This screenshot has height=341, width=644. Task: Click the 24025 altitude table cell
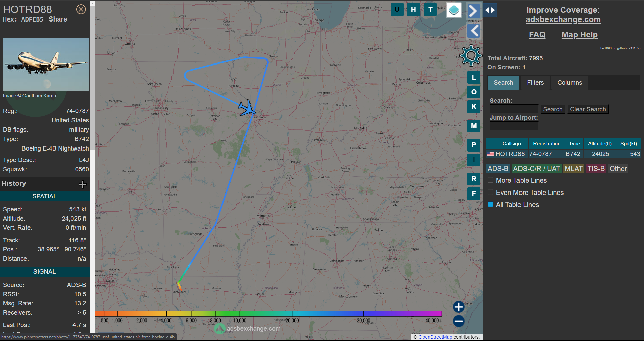tap(600, 154)
